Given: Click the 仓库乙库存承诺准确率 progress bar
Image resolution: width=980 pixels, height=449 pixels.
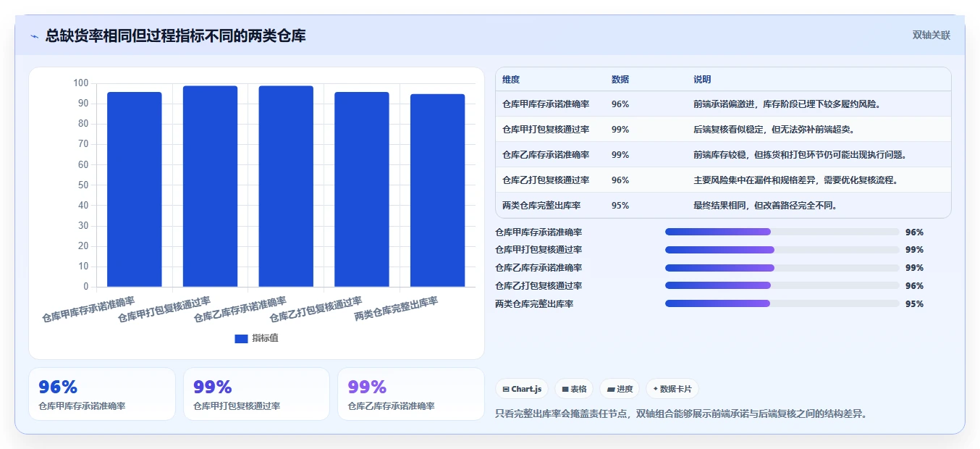Looking at the screenshot, I should pyautogui.click(x=782, y=268).
